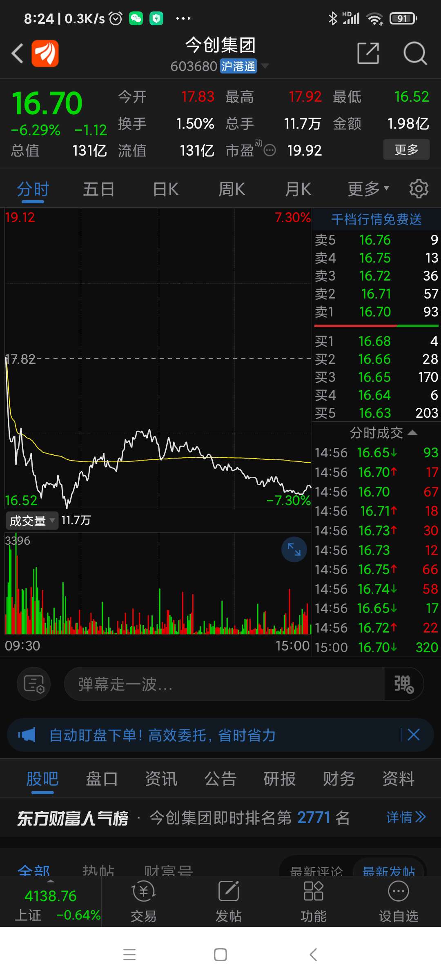Open the auto-order promotion banner text

[x=162, y=735]
